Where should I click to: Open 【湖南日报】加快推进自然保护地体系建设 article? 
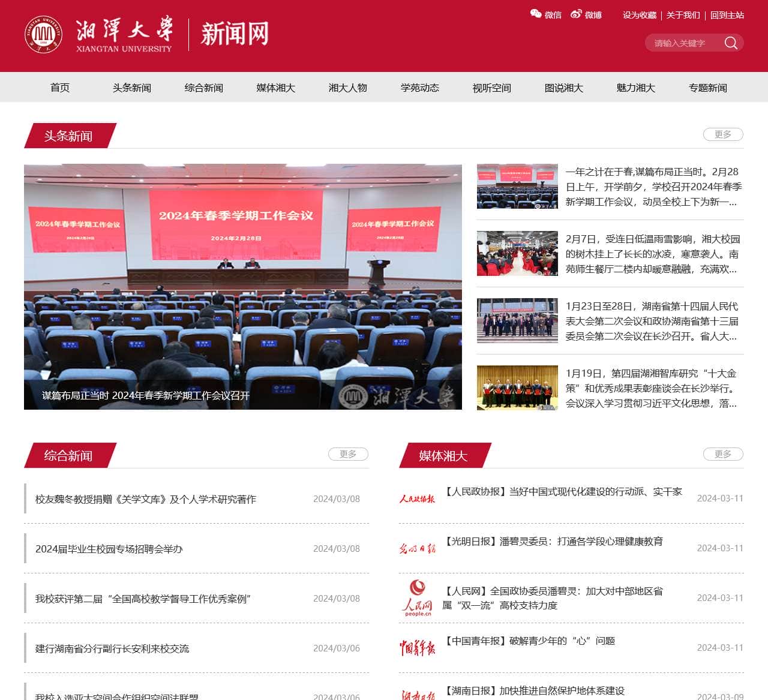[533, 690]
